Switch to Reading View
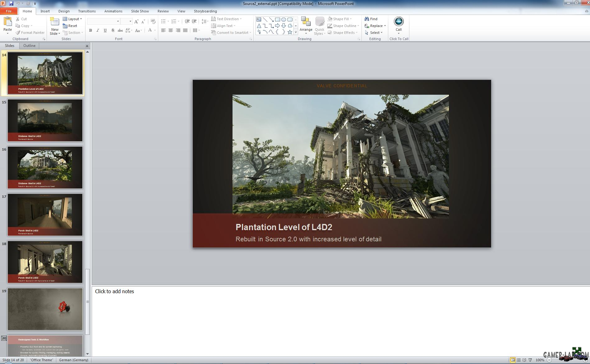This screenshot has height=364, width=590. [x=524, y=360]
